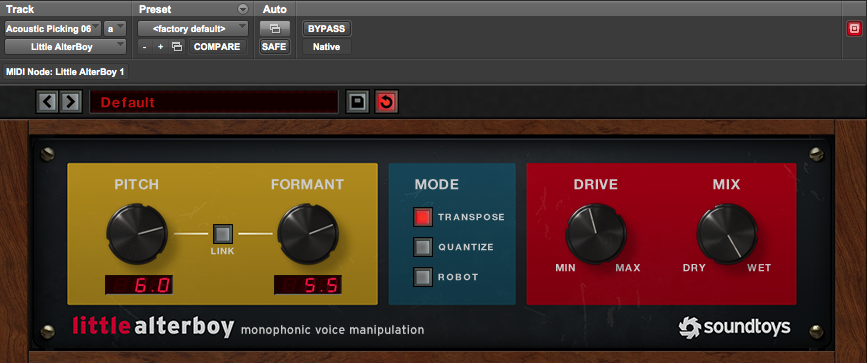
Task: Open the Preset menu circular arrow
Action: [243, 9]
